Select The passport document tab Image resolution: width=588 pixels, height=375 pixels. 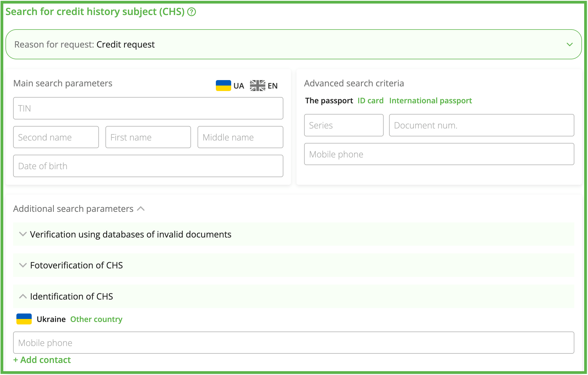329,101
